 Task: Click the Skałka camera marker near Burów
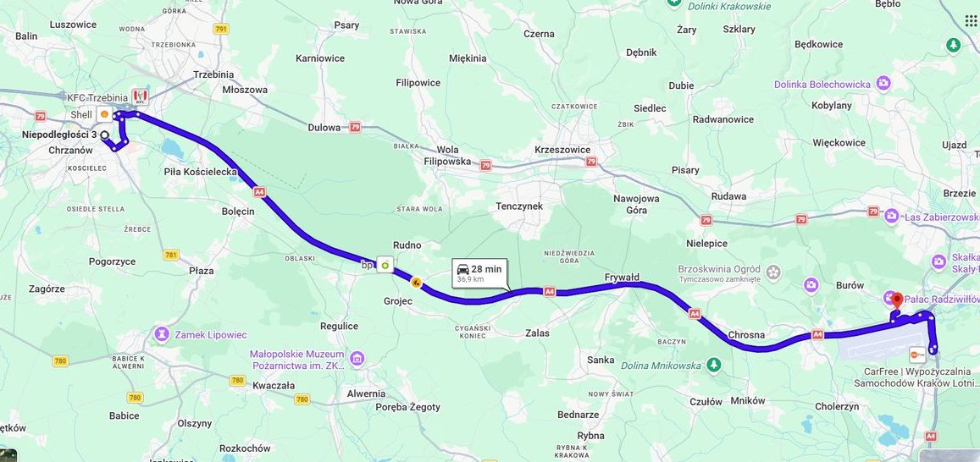tap(938, 262)
